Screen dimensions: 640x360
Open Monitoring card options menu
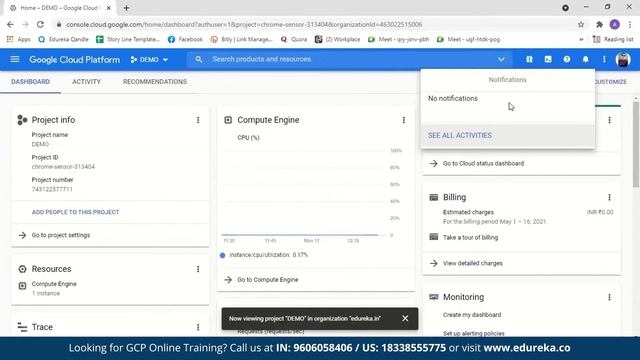(609, 297)
